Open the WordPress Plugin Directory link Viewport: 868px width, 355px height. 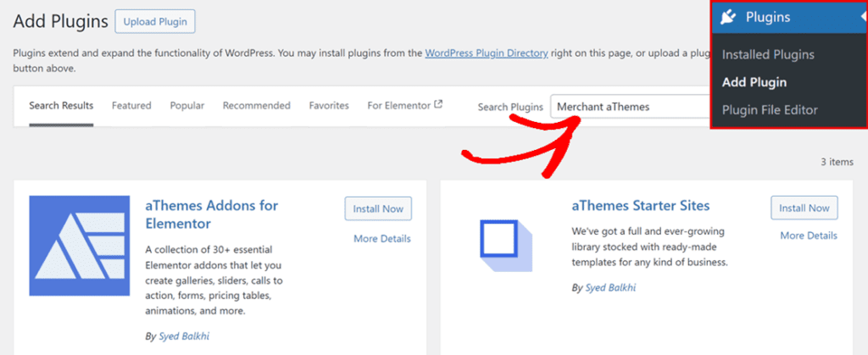pyautogui.click(x=486, y=53)
